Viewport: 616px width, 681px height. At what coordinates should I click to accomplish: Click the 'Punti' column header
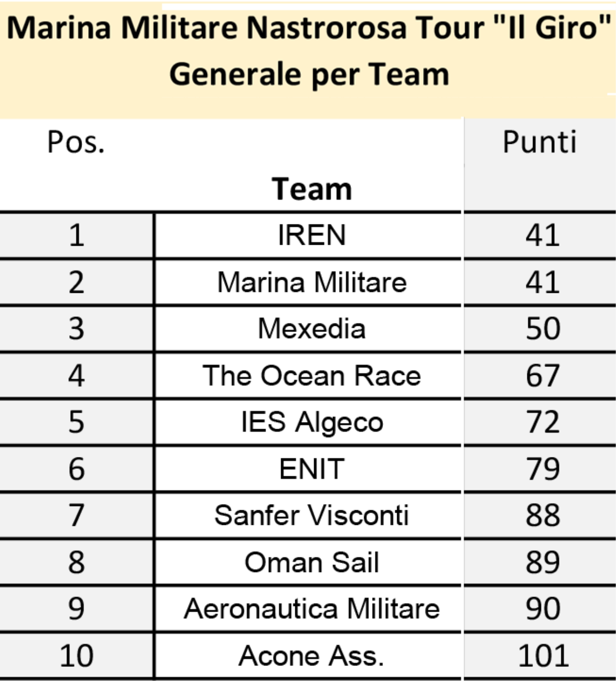click(x=540, y=142)
